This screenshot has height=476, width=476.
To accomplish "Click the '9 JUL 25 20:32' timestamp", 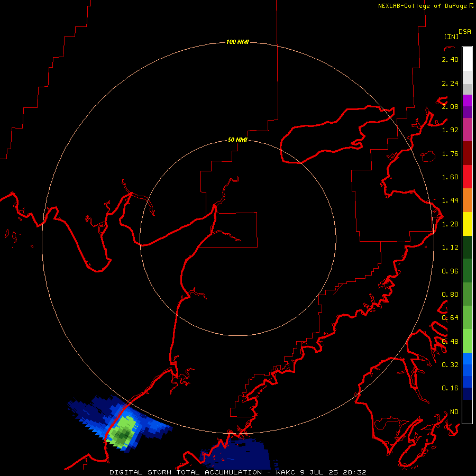I will click(x=333, y=472).
